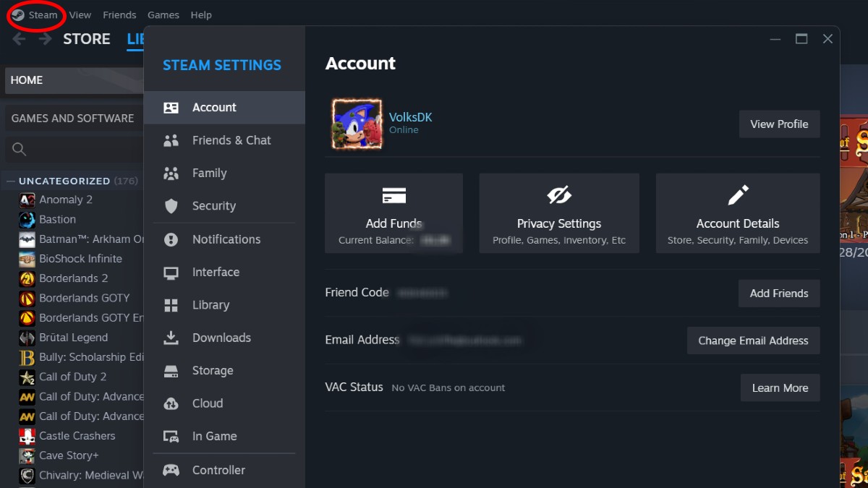
Task: Switch to the Interface settings tab
Action: point(215,272)
